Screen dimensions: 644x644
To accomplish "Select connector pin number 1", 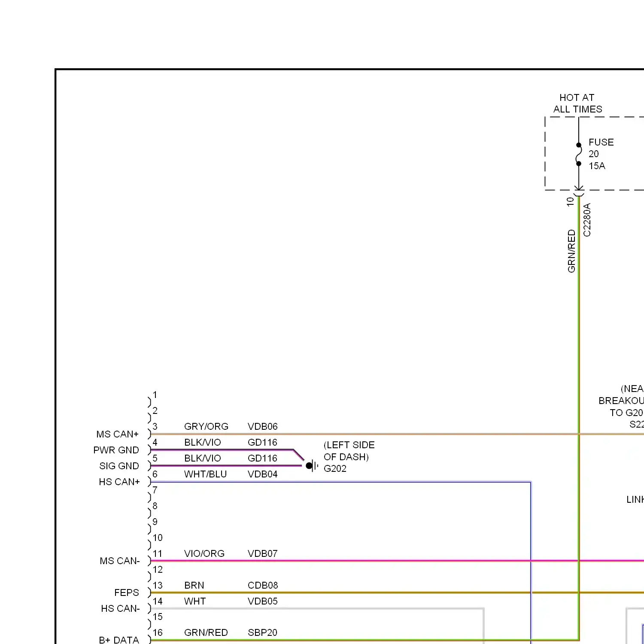I will 155,395.
